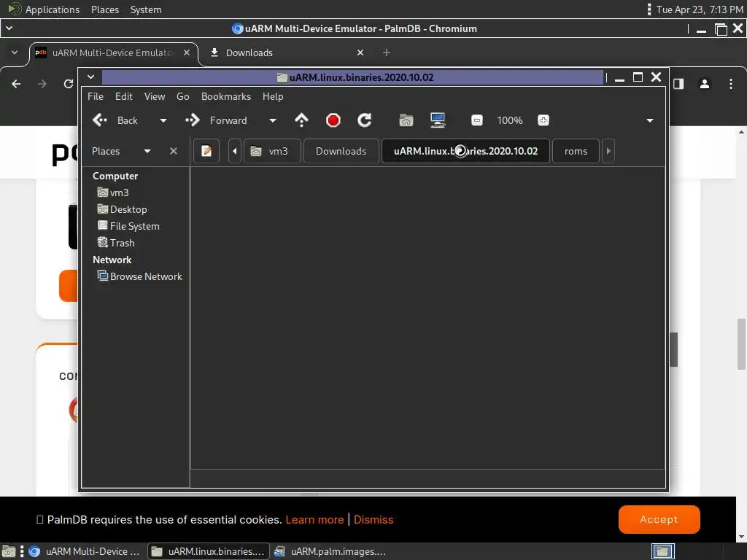
Task: Zoom in with the plus icon
Action: [543, 120]
